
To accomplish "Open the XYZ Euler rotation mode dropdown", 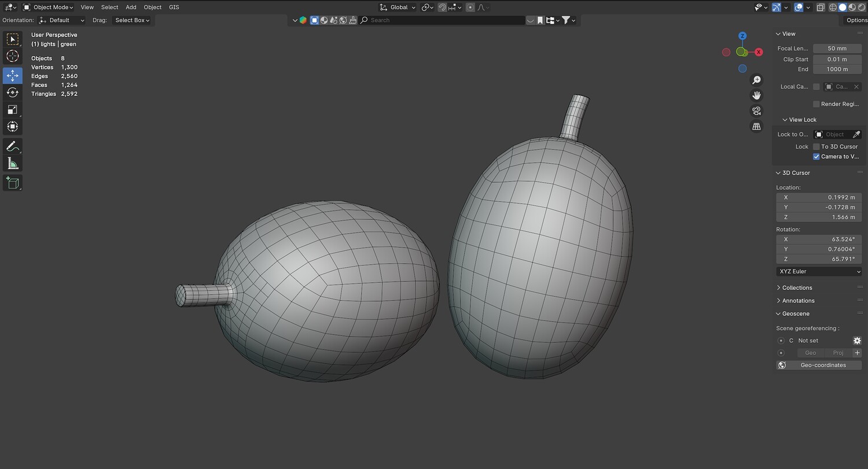I will point(819,271).
